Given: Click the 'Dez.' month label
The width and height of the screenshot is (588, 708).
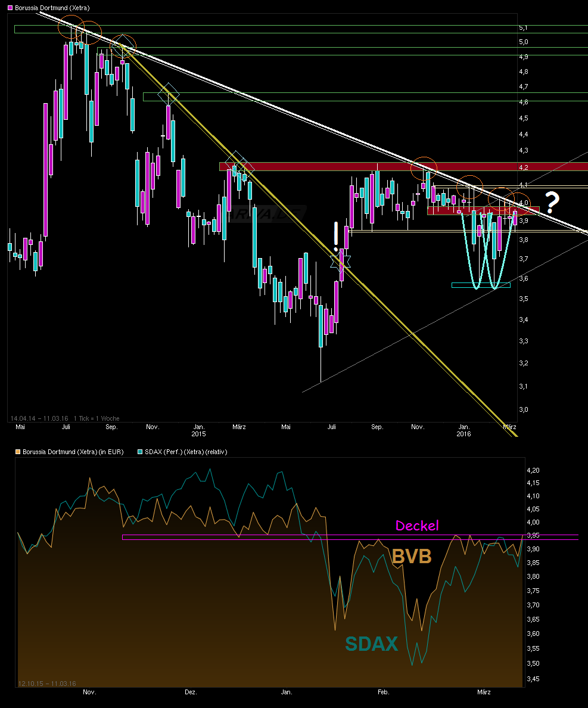Looking at the screenshot, I should click(191, 692).
